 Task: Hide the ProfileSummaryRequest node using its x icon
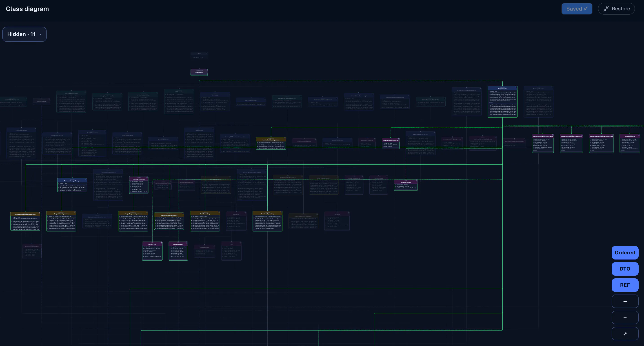(398, 139)
